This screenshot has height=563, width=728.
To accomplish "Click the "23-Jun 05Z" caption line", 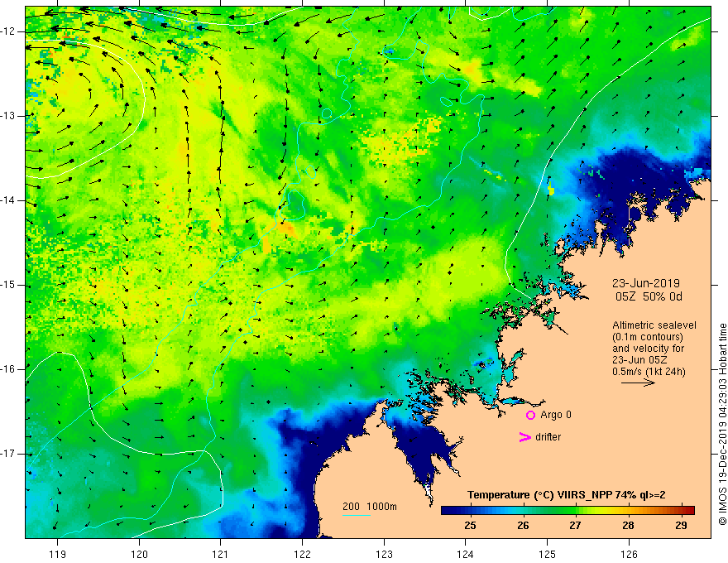I will point(639,360).
